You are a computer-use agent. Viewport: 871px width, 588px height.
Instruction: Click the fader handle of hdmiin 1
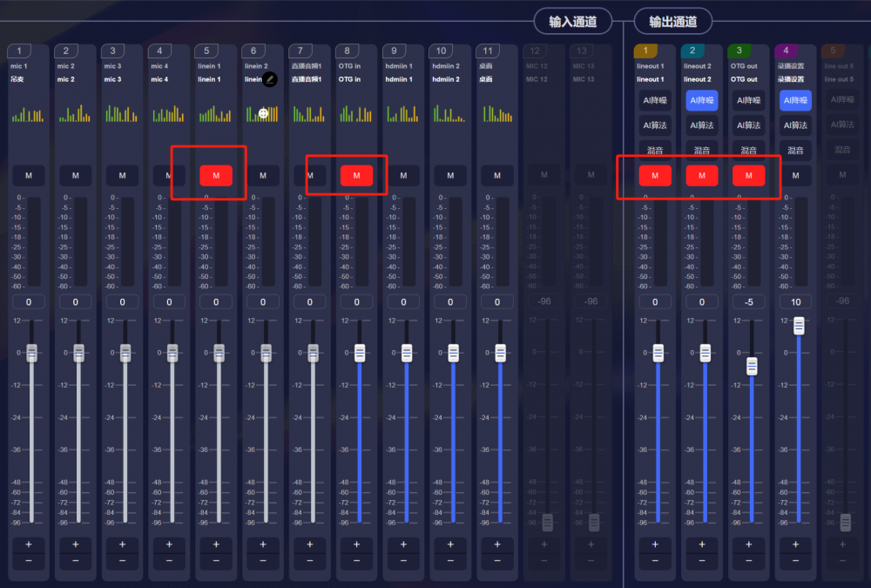(x=407, y=353)
